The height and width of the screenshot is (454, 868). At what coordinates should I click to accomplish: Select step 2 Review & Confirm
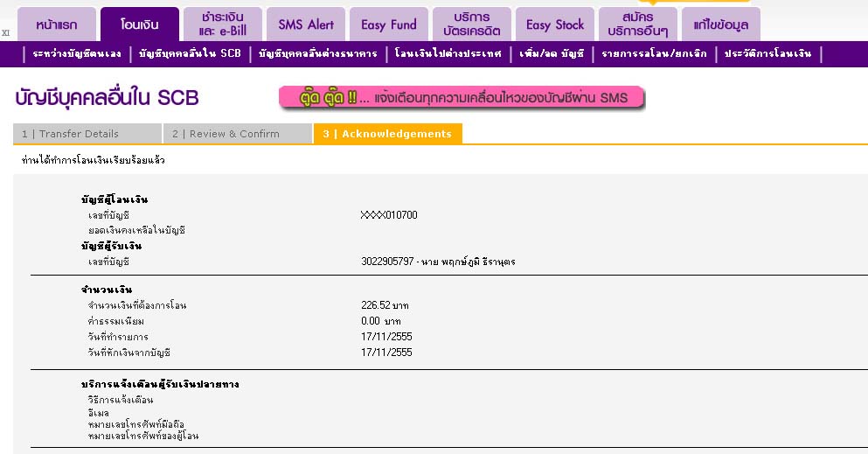238,134
